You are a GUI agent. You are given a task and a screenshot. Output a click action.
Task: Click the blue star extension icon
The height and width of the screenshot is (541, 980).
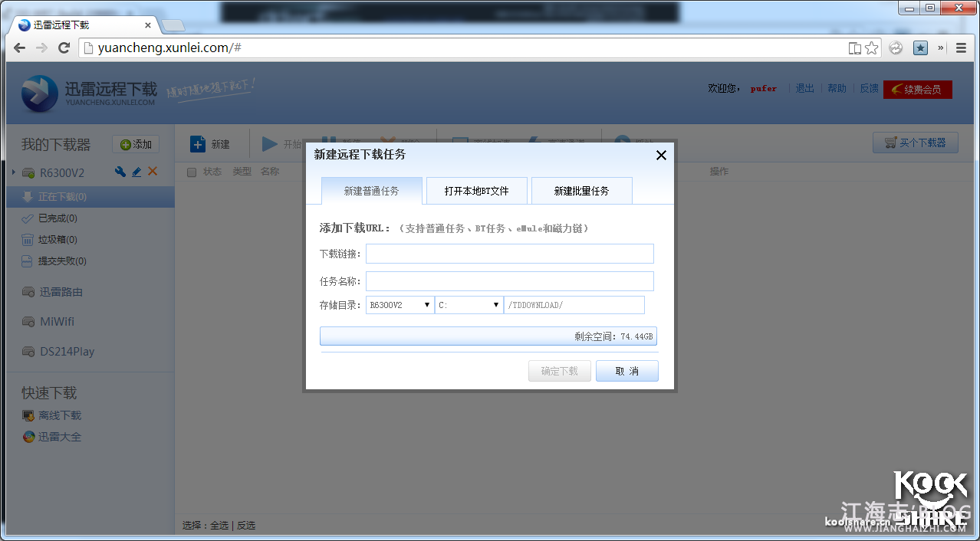pyautogui.click(x=920, y=48)
